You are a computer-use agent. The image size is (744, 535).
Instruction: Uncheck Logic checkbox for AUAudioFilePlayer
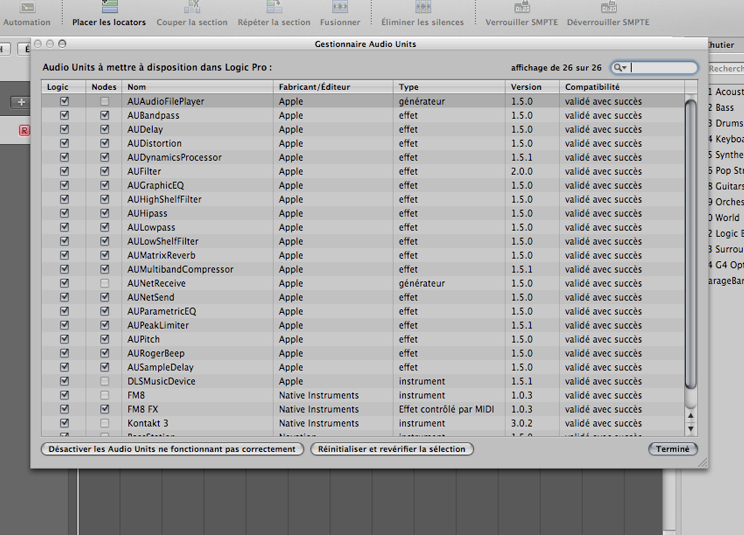pos(65,101)
